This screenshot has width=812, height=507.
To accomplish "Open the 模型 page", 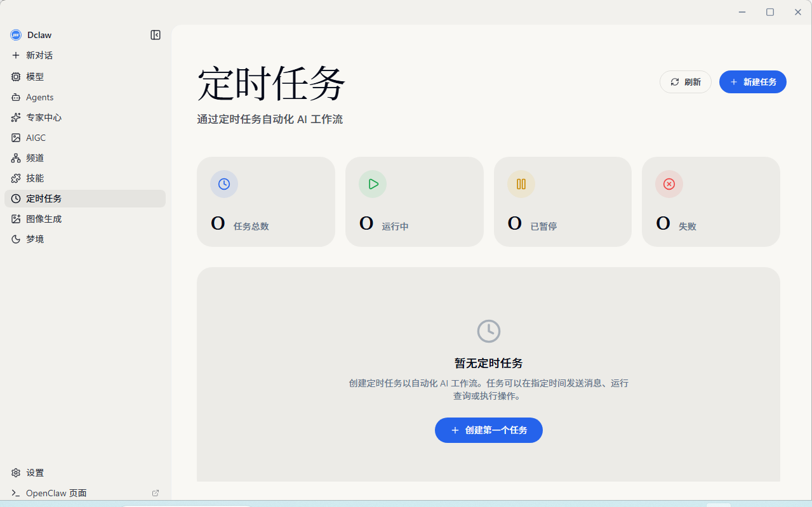I will pyautogui.click(x=85, y=77).
